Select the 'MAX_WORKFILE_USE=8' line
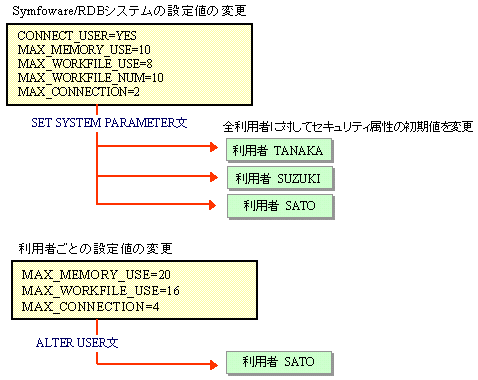This screenshot has width=478, height=380. click(x=85, y=64)
